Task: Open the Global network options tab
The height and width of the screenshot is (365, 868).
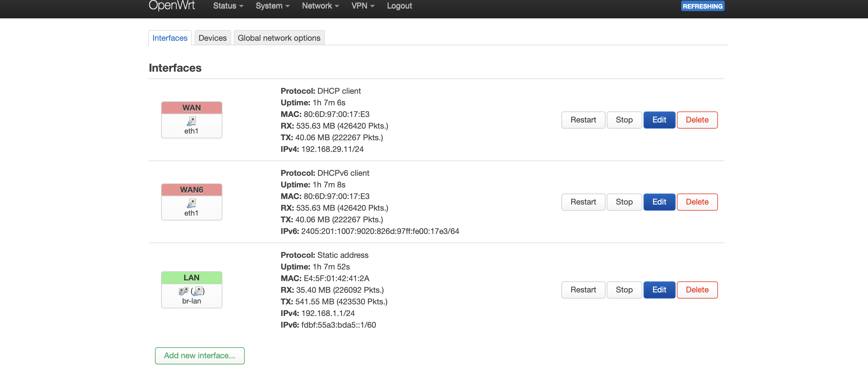Action: pos(279,38)
